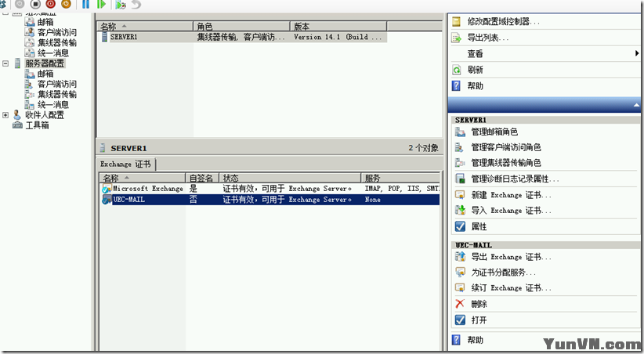Select the Microsoft Exchange certificate row

click(270, 189)
